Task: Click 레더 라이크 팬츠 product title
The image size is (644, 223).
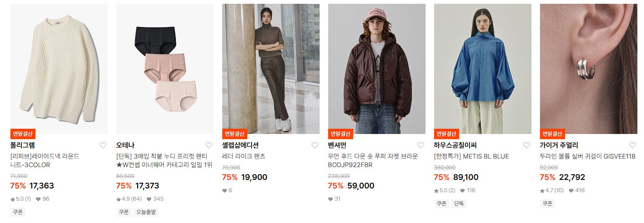Action: 244,156
